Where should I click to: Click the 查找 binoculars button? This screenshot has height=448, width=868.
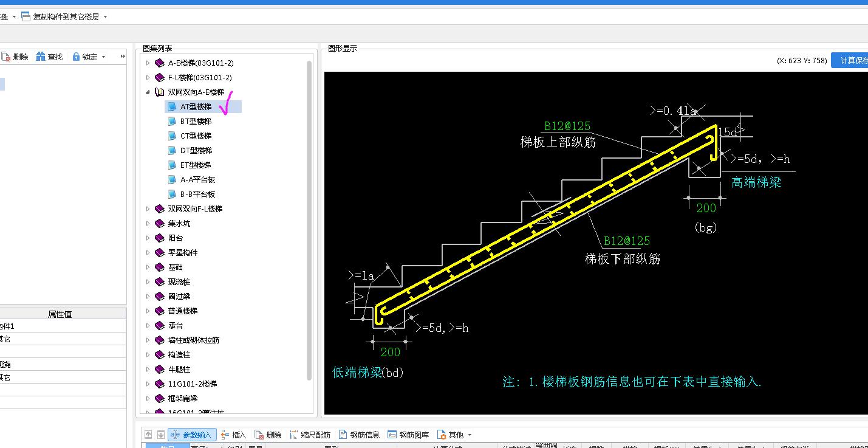click(49, 57)
